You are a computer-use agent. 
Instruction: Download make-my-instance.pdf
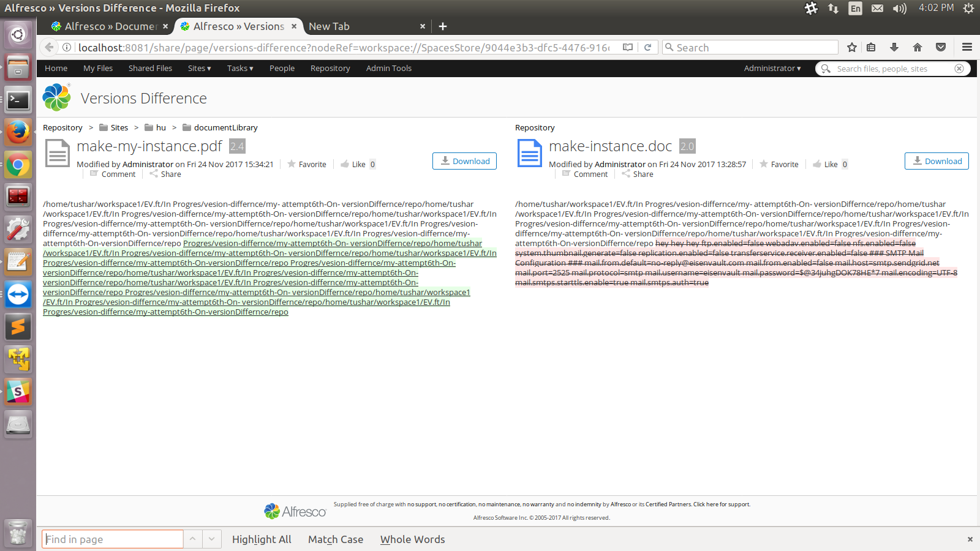pos(464,161)
